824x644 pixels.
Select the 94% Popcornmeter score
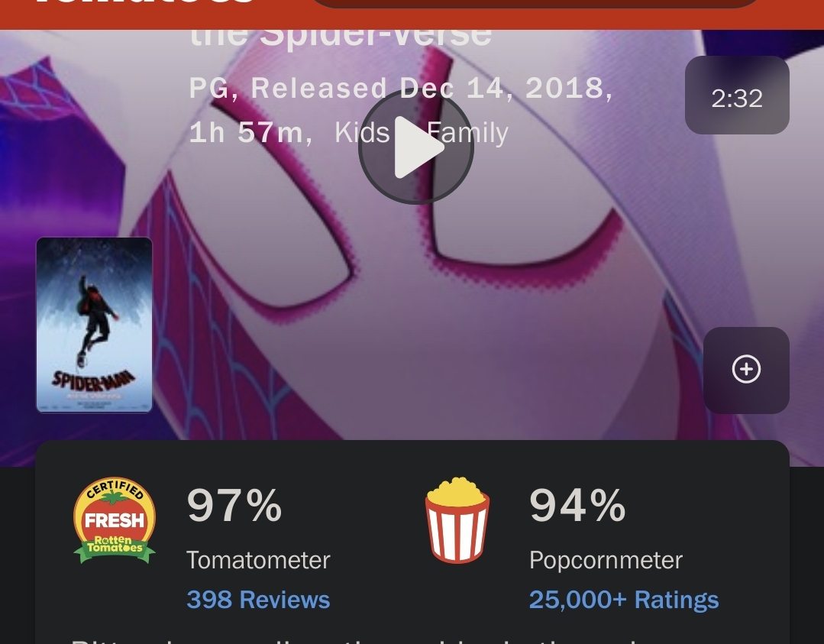pyautogui.click(x=577, y=505)
